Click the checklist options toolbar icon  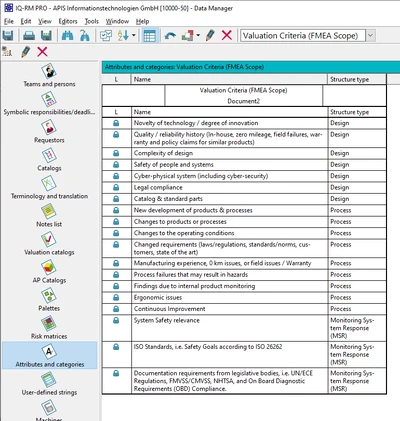pos(106,35)
